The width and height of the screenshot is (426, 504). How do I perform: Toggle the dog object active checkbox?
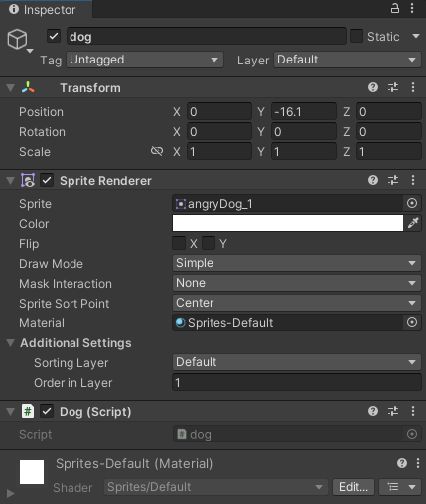pyautogui.click(x=54, y=36)
